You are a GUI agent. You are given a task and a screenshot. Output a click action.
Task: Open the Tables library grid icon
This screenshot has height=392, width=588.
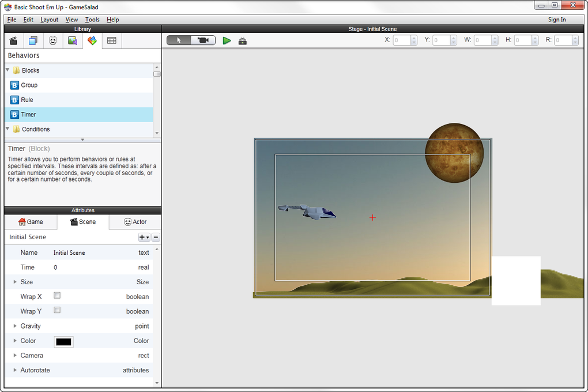pyautogui.click(x=112, y=40)
